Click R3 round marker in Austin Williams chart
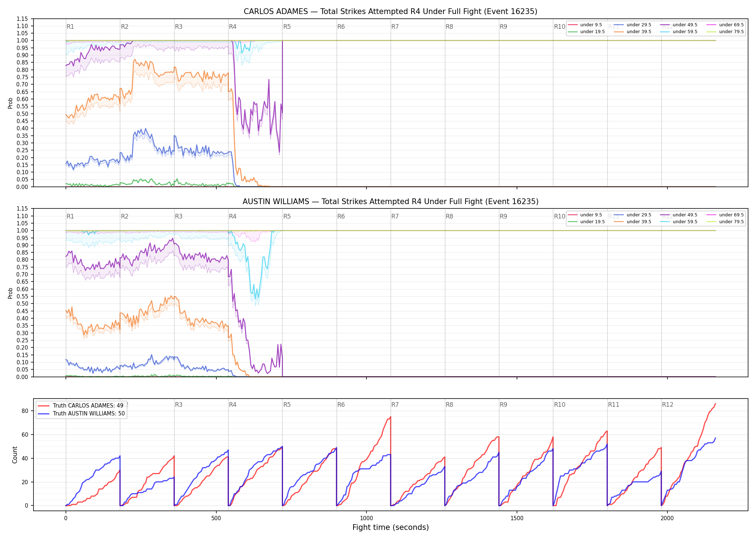This screenshot has height=540, width=756. (179, 216)
